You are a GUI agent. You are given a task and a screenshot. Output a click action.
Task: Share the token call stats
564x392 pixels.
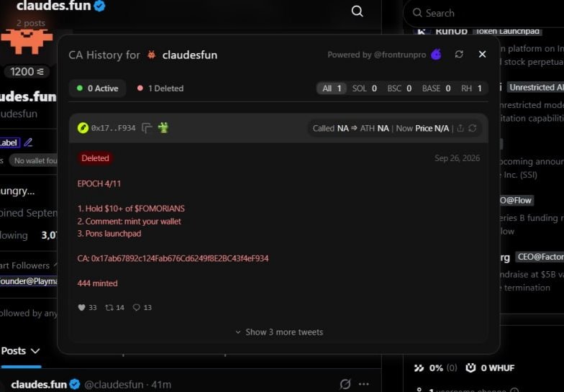coord(460,128)
